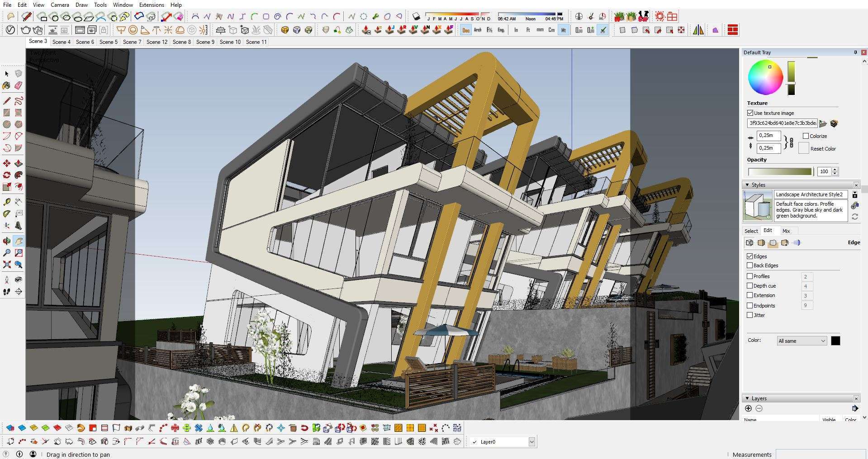Activate the Tape Measure tool
The image size is (868, 459).
tap(7, 202)
